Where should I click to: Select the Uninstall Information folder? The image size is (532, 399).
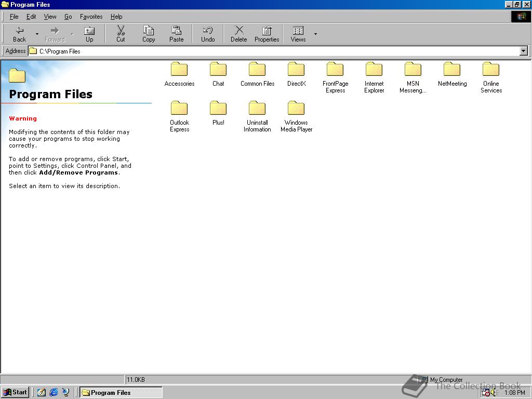coord(257,117)
